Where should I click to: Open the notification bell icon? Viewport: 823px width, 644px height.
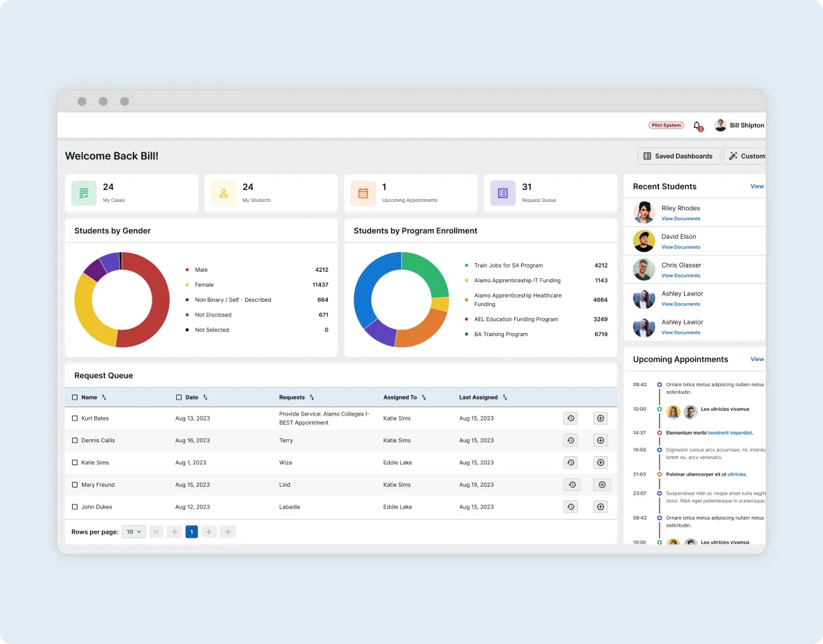697,126
